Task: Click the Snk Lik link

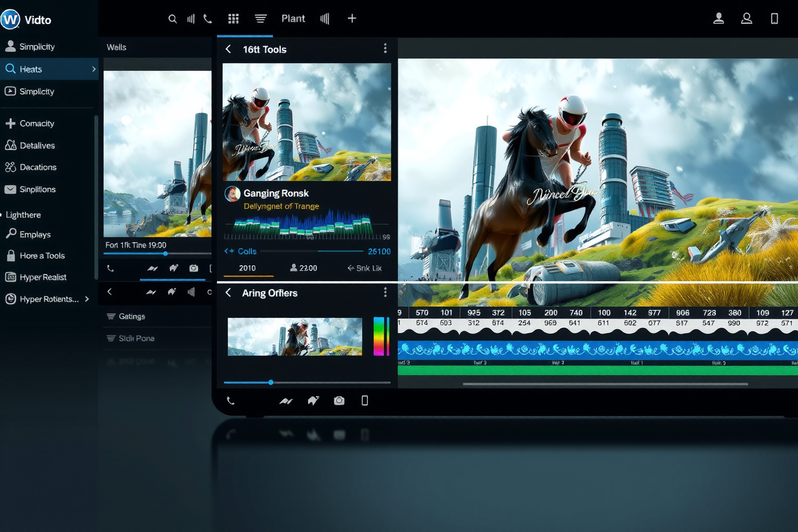Action: [365, 268]
